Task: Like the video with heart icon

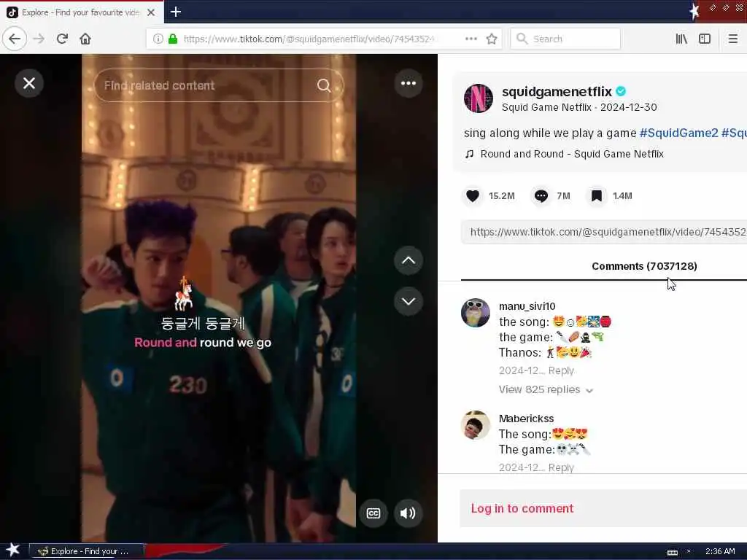Action: [473, 195]
